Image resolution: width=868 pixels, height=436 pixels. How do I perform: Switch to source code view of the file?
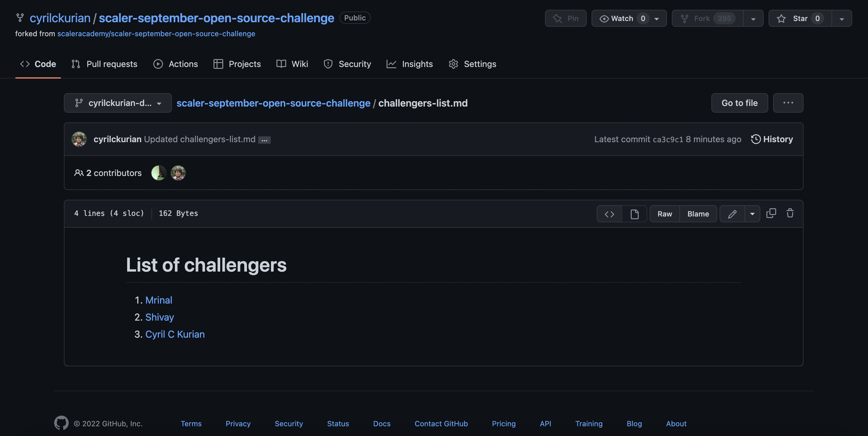click(x=609, y=213)
